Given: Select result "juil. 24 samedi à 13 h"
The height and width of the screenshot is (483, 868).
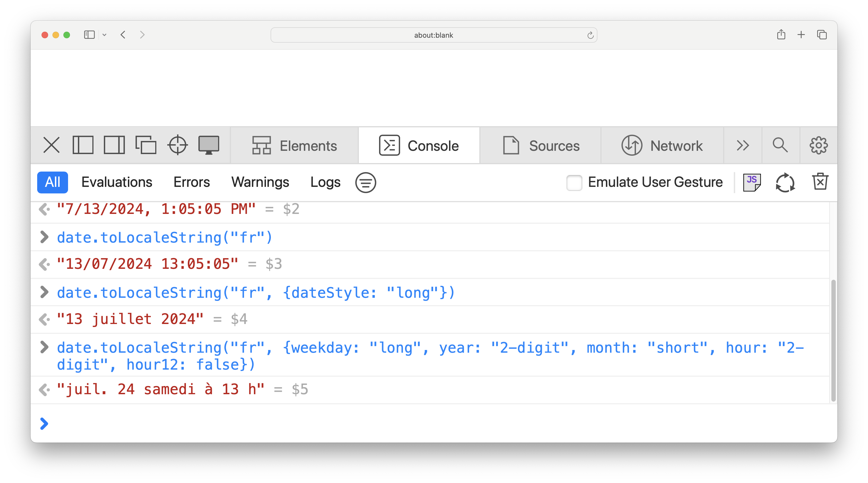Looking at the screenshot, I should coord(161,390).
